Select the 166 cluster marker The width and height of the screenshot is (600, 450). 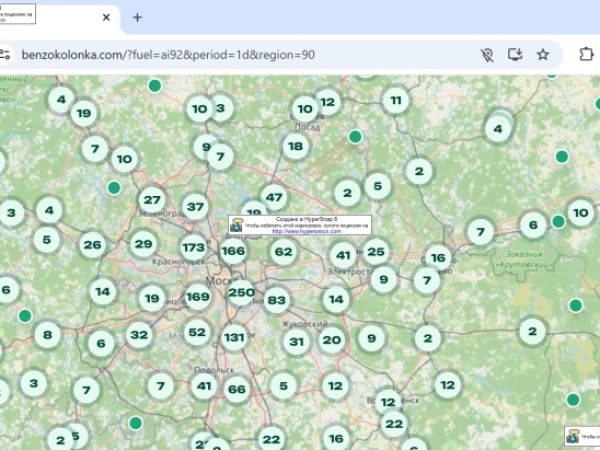tap(233, 251)
